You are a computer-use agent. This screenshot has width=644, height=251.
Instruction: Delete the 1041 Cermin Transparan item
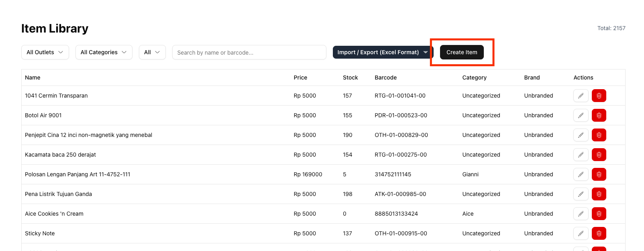[599, 96]
